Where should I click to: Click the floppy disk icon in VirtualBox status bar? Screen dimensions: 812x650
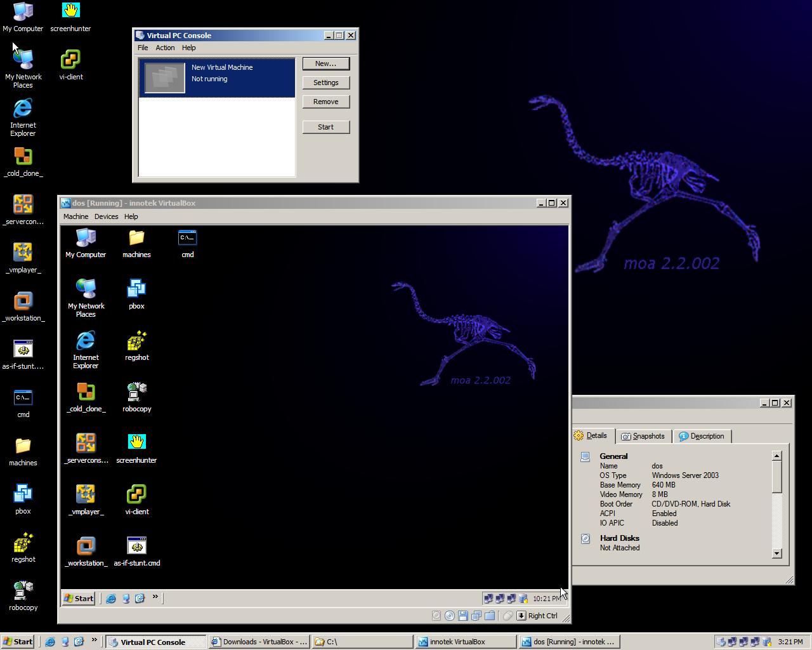click(x=462, y=616)
